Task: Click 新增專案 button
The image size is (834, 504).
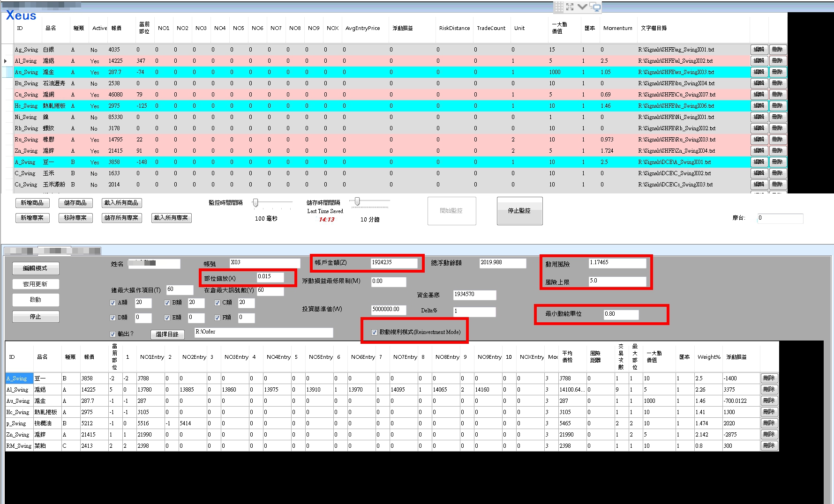Action: 32,218
